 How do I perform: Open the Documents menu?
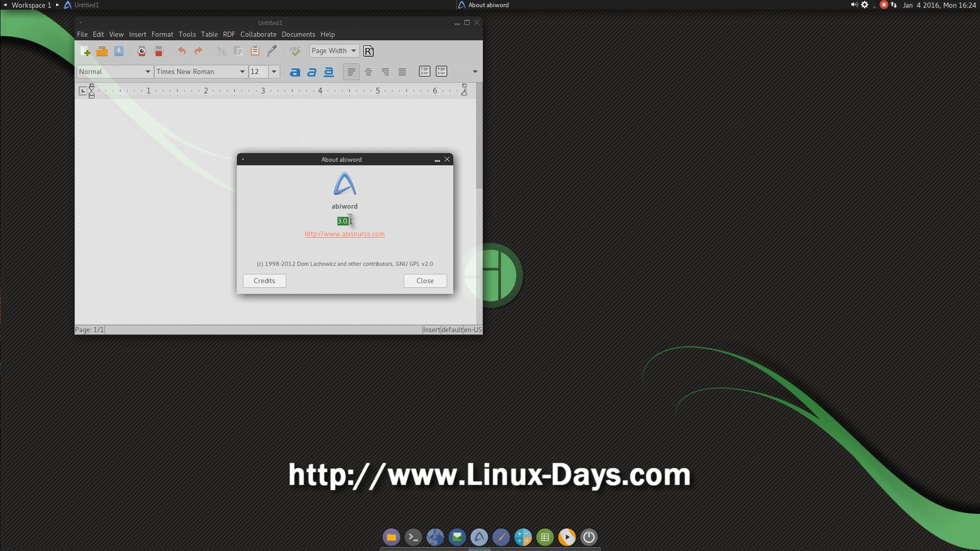tap(299, 34)
